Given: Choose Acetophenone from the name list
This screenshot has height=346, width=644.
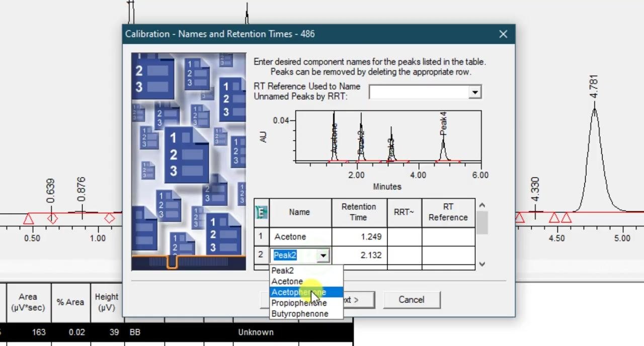Looking at the screenshot, I should pyautogui.click(x=306, y=292).
